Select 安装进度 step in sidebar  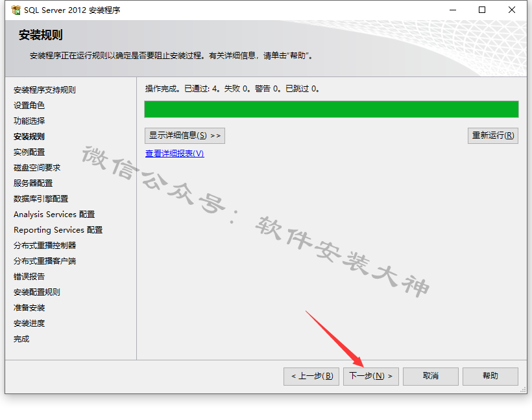pos(29,323)
